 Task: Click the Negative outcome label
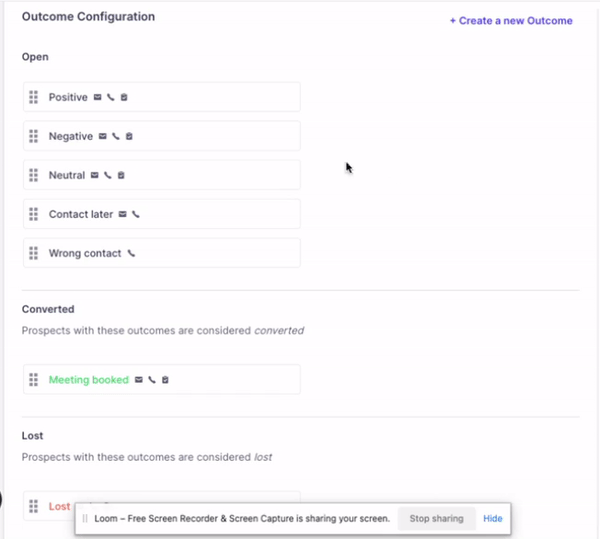71,136
